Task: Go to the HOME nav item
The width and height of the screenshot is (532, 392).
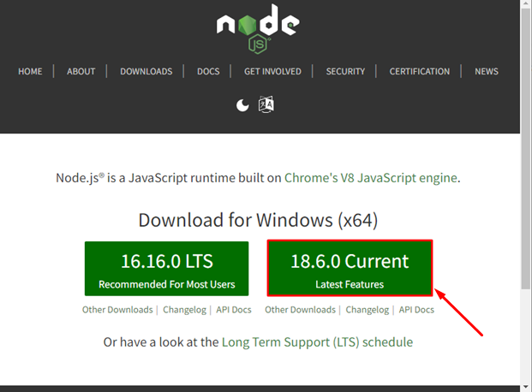Action: click(x=30, y=72)
